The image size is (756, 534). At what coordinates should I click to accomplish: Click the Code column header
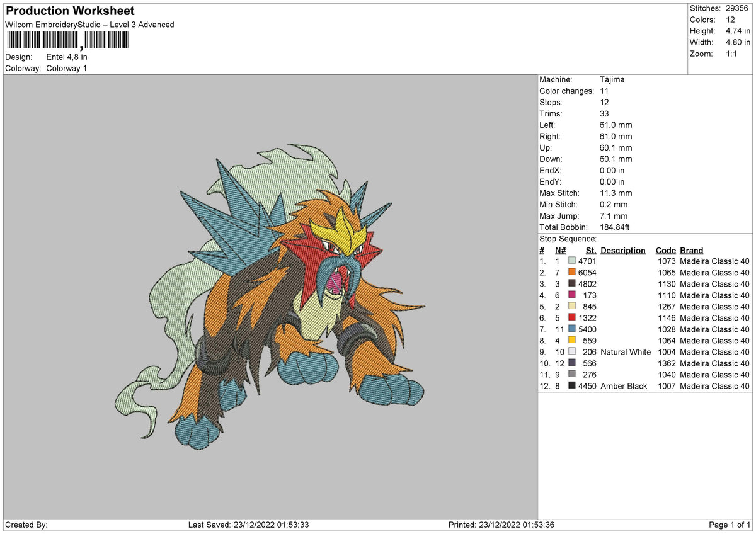click(x=665, y=250)
